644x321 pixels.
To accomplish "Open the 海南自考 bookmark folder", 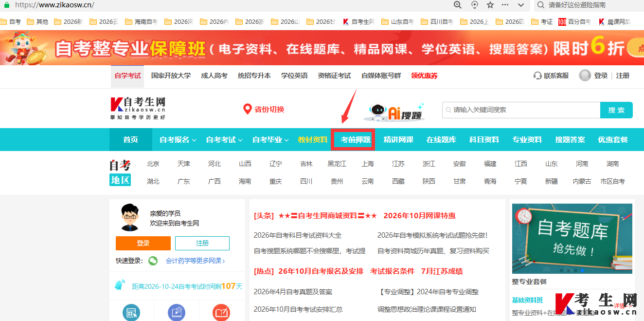I will [142, 22].
